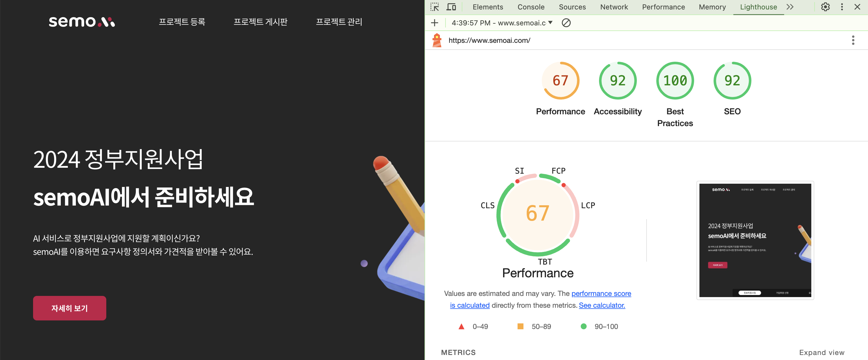Click Expand view in Metrics section
Image resolution: width=868 pixels, height=360 pixels.
click(x=821, y=352)
